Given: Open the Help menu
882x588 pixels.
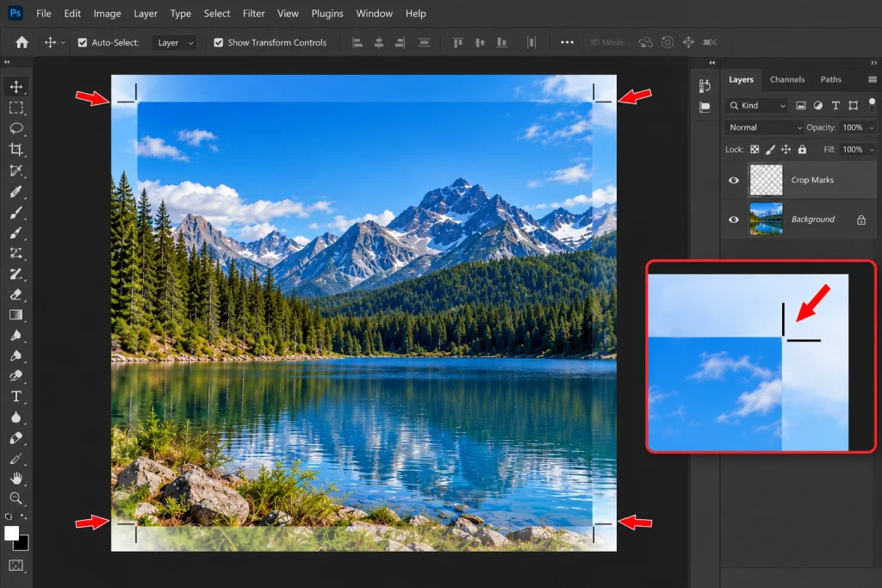Looking at the screenshot, I should [x=416, y=14].
